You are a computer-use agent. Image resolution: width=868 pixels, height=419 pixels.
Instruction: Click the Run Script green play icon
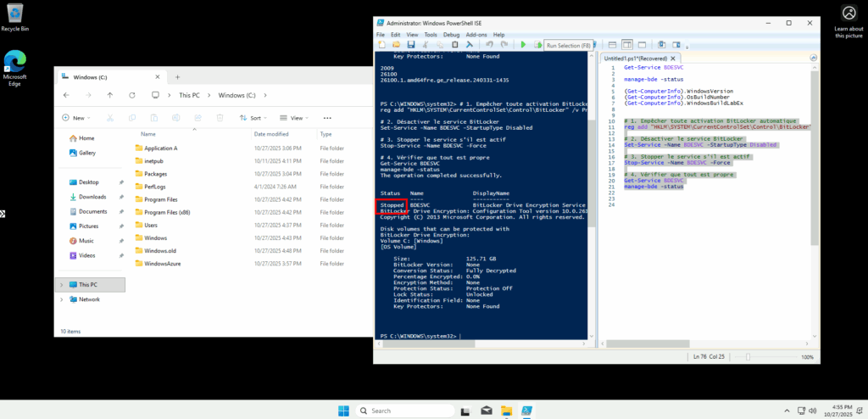(x=524, y=44)
